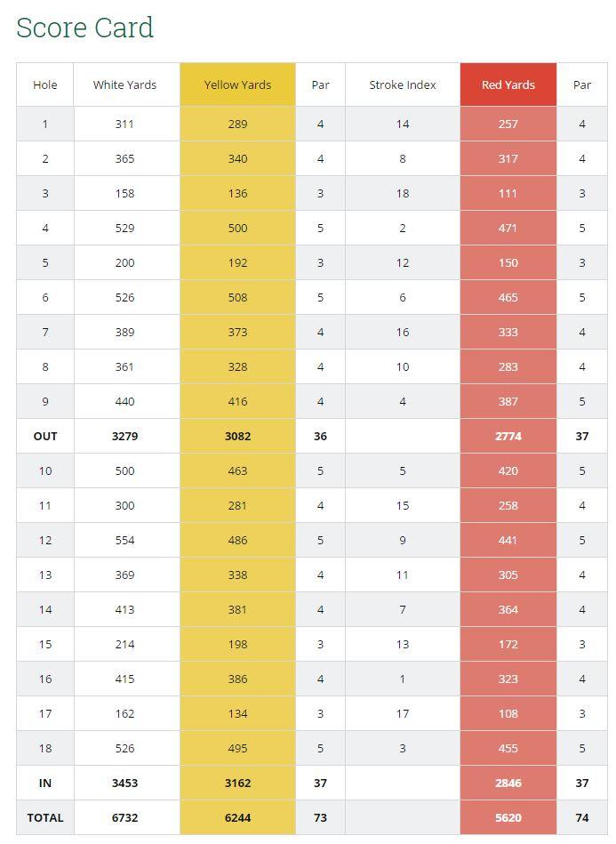Click hole 3 yellow yards cell 136
Image resolution: width=616 pixels, height=844 pixels.
point(237,194)
